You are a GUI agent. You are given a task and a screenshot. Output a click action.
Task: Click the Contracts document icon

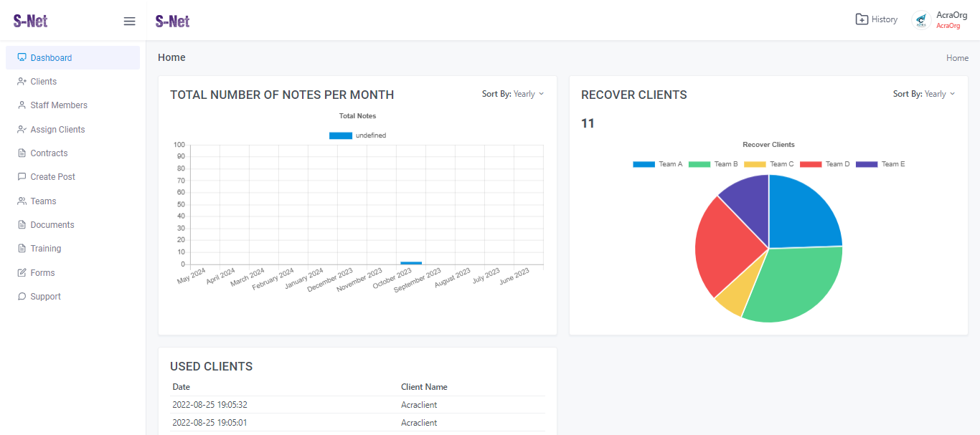(x=22, y=153)
